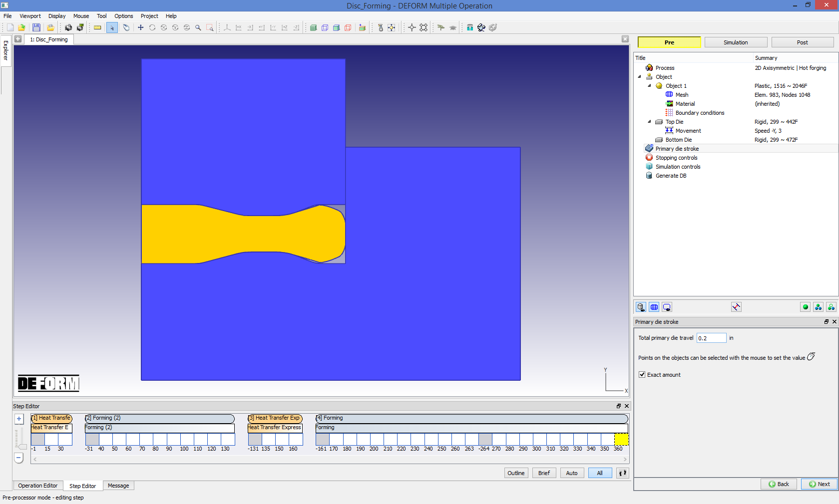The height and width of the screenshot is (504, 839).
Task: Select the yellow final step marker
Action: pyautogui.click(x=621, y=440)
